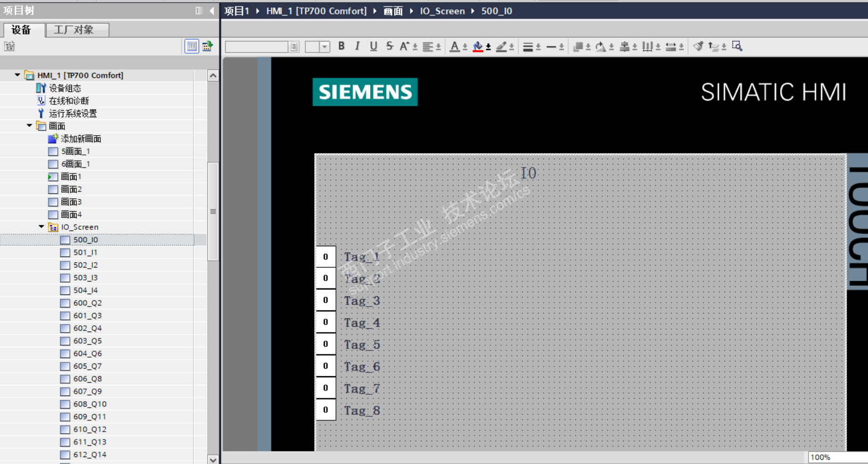Collapse the IO_Screen folder

(x=42, y=227)
